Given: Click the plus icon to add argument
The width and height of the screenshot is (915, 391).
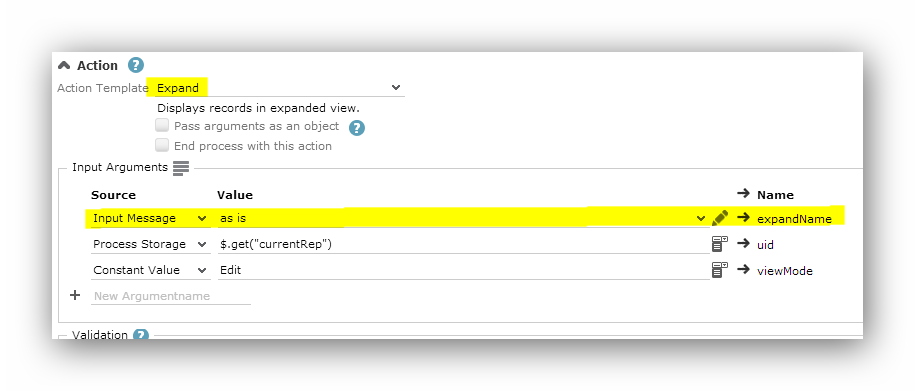Looking at the screenshot, I should (75, 295).
